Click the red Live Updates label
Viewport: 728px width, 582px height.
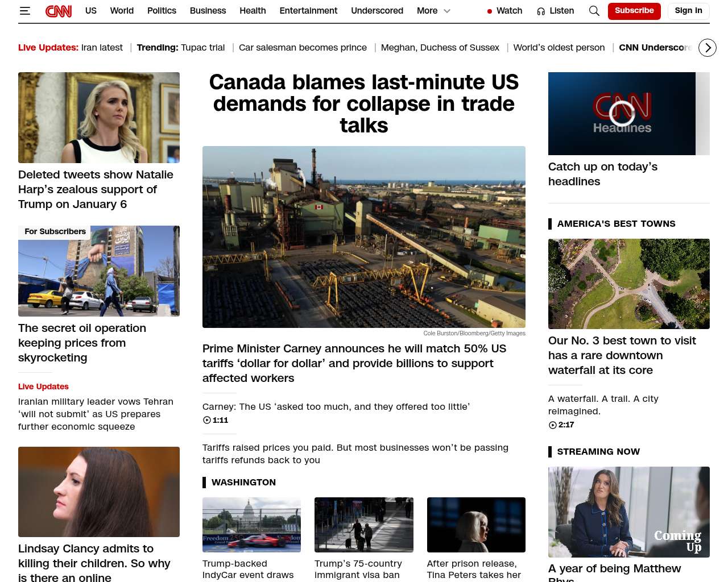point(43,386)
